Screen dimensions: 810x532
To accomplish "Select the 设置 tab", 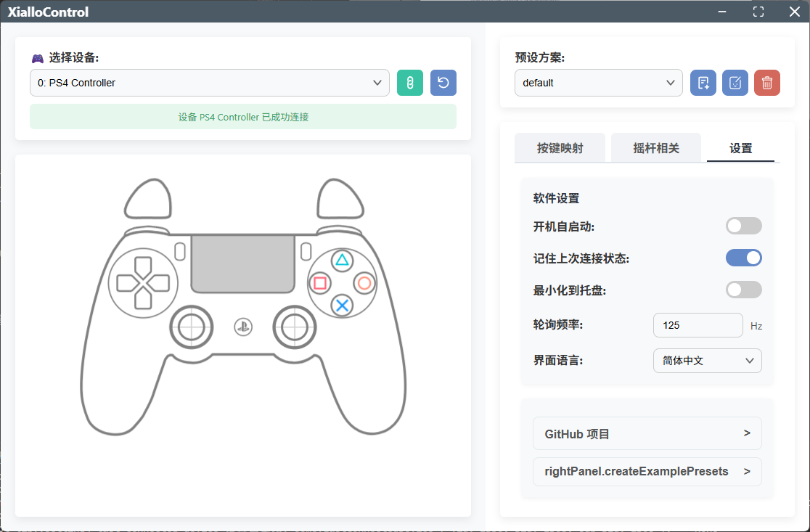I will [740, 148].
